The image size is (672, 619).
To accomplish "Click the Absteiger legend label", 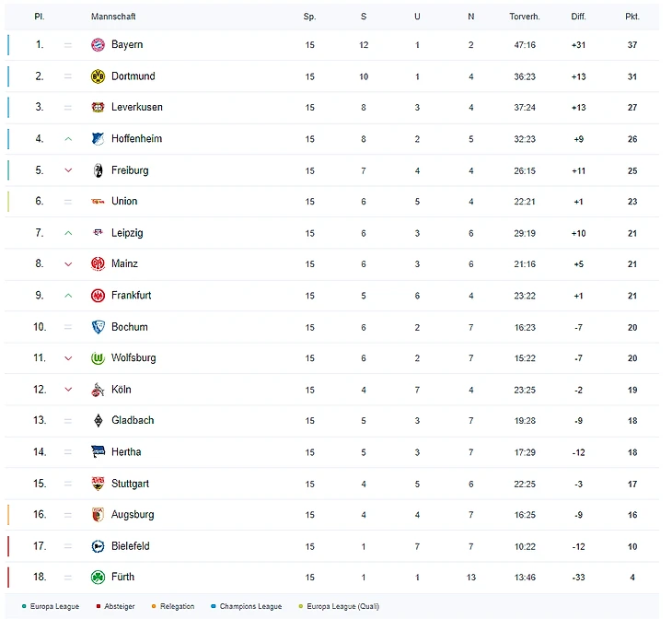I will click(x=119, y=606).
